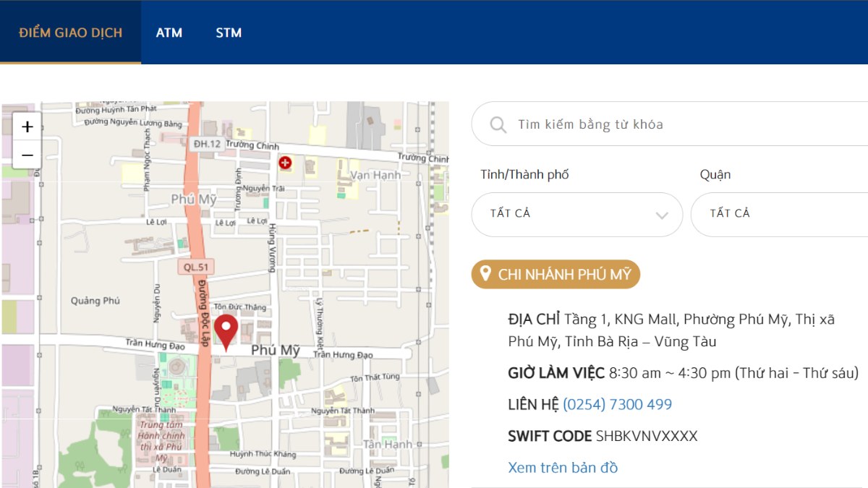This screenshot has height=488, width=868.
Task: Click the red location pin on map
Action: click(226, 333)
